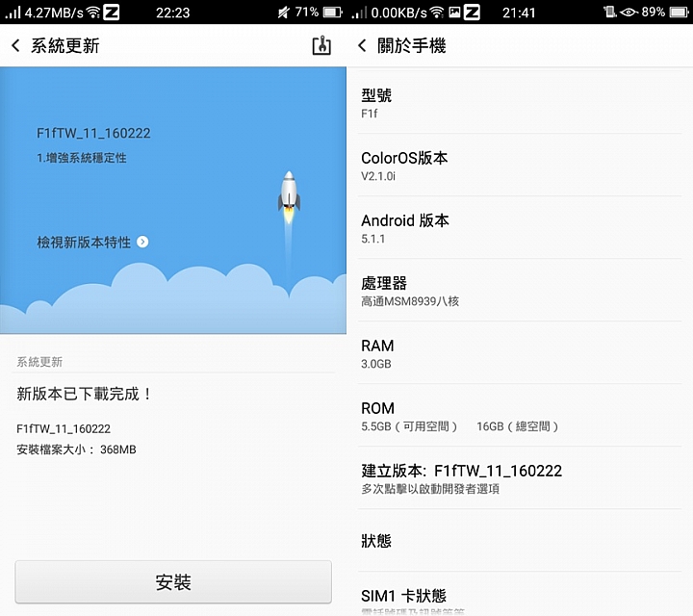Select the ColorOS版本 V2.1.0i row
This screenshot has width=693, height=616.
520,166
